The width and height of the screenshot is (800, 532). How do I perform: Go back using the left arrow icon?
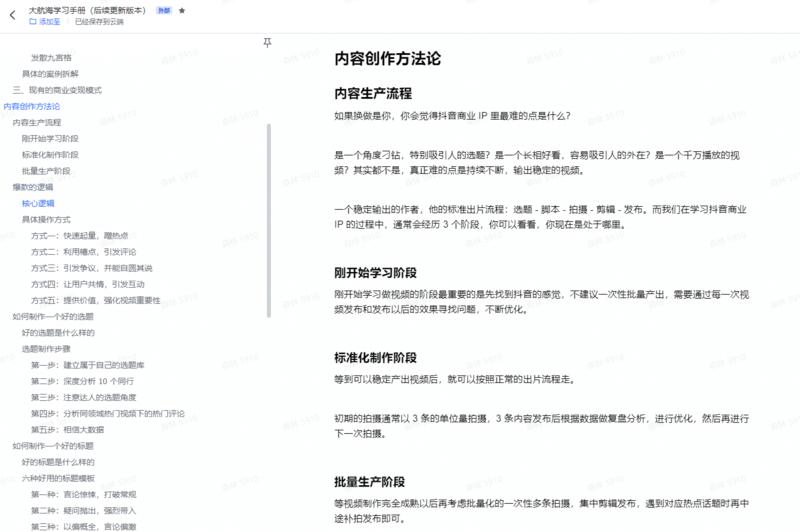coord(13,15)
